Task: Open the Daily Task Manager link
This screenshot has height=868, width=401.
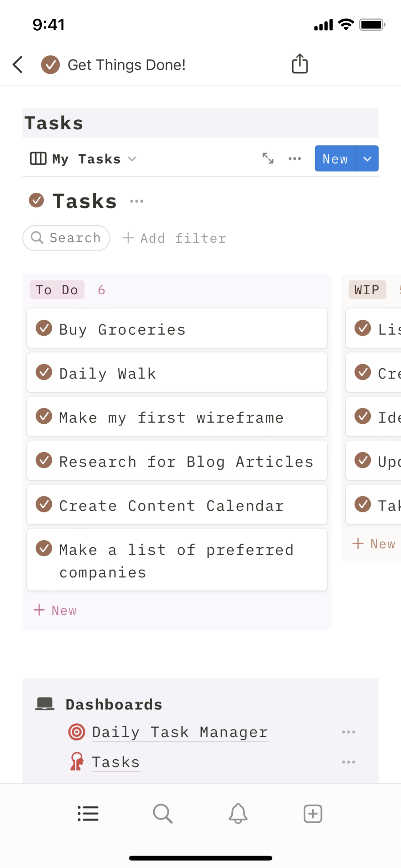Action: 180,732
